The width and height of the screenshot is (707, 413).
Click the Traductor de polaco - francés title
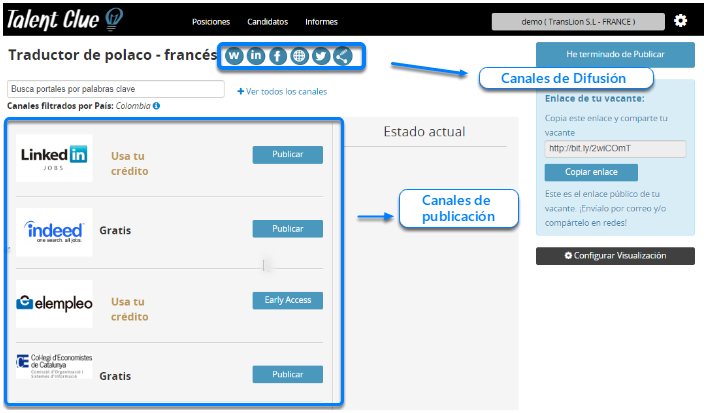pyautogui.click(x=113, y=55)
